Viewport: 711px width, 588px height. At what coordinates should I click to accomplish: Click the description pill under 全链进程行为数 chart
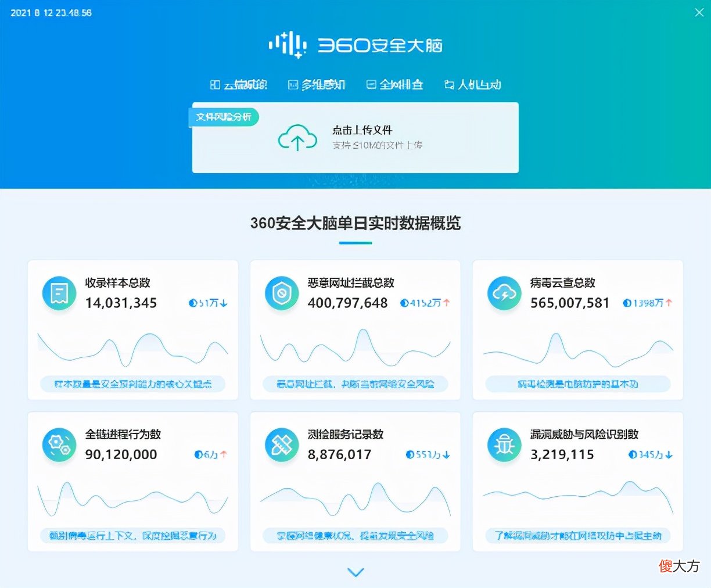point(132,536)
